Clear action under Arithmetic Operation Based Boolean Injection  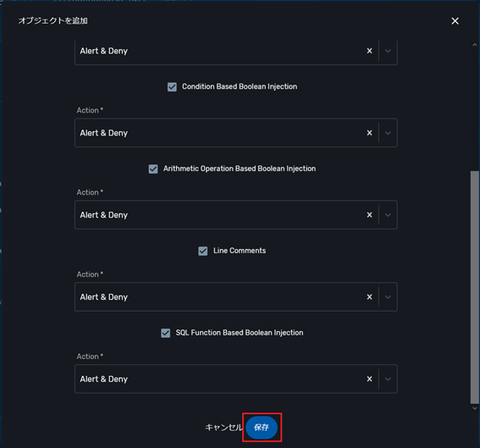click(369, 215)
